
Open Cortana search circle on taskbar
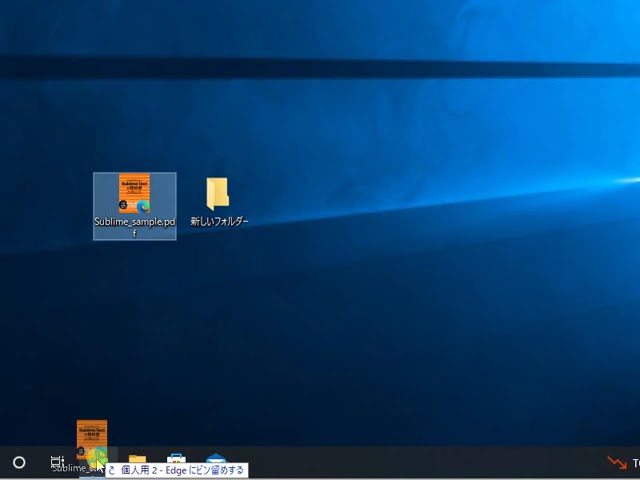click(19, 462)
